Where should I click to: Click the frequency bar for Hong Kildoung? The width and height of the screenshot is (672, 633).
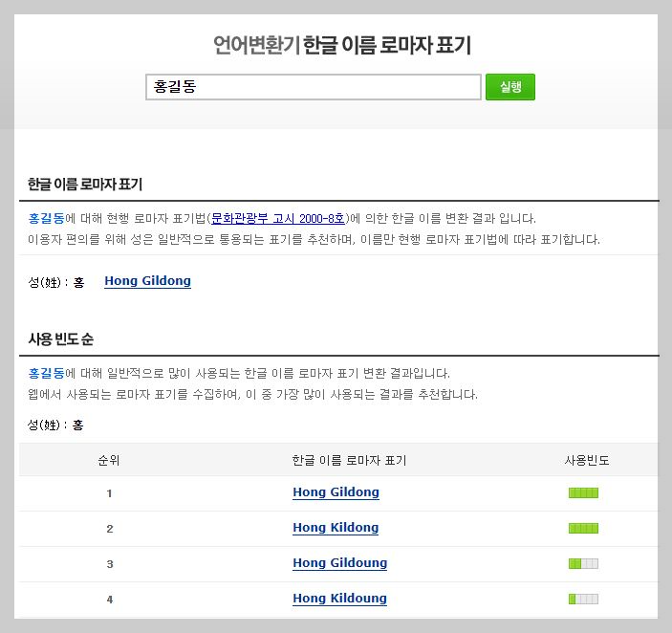583,599
